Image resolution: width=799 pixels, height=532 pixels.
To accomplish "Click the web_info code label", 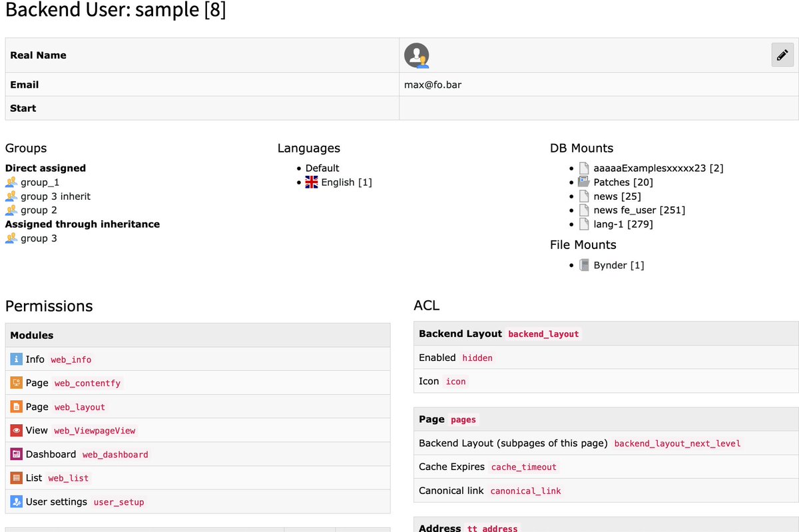I will [71, 360].
